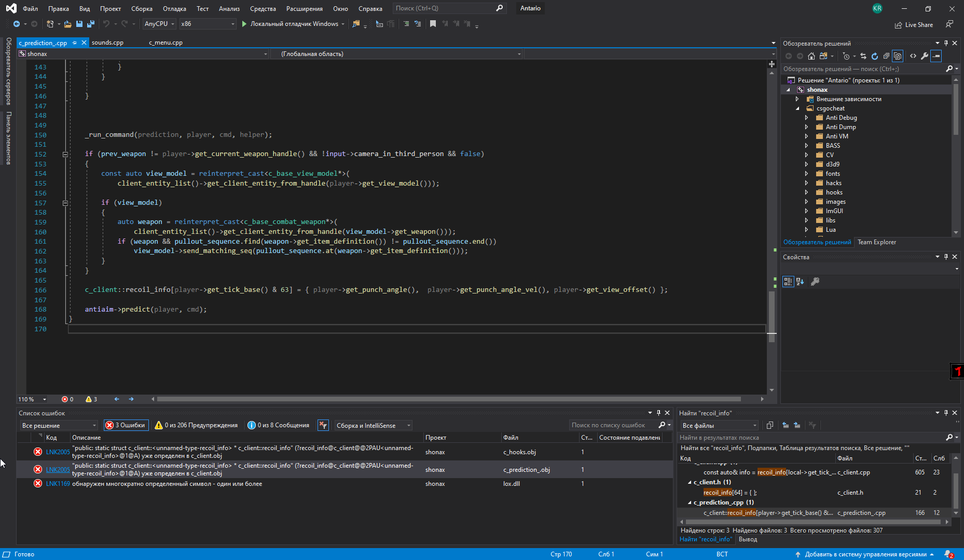Click the Navigate Backward toolbar arrow
This screenshot has height=560, width=964.
[17, 24]
